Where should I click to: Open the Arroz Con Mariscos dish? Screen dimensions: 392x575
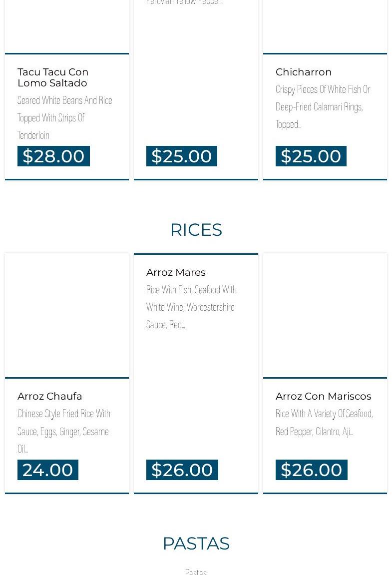point(323,396)
